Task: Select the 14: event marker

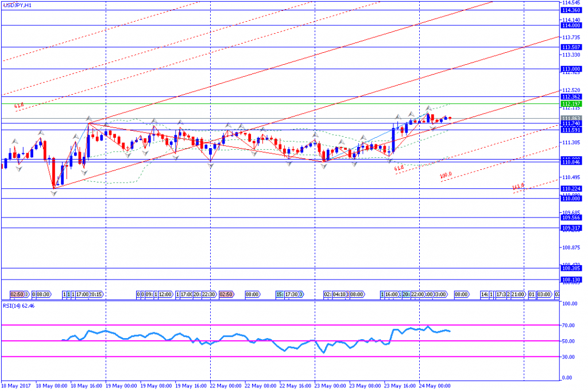Action: 485,294
